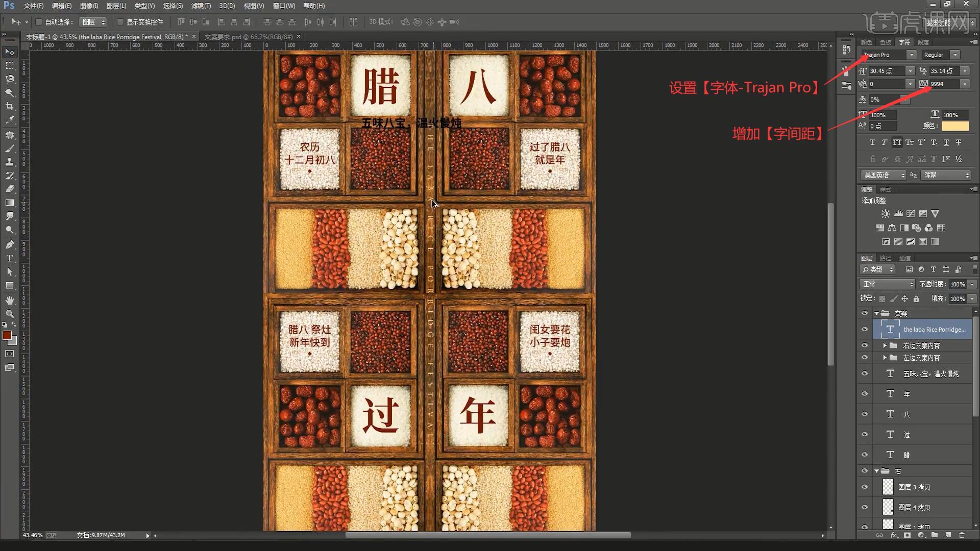
Task: Enable the 显示变换控件 checkbox
Action: 120,22
